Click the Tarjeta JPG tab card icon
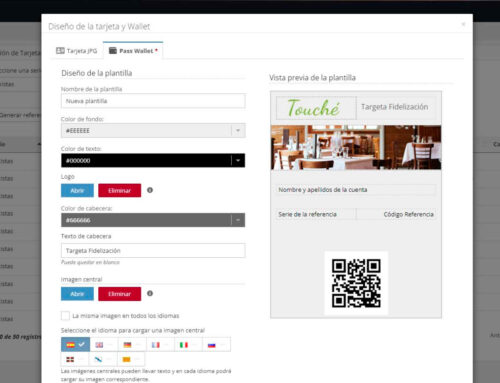500x383 pixels. (x=60, y=51)
